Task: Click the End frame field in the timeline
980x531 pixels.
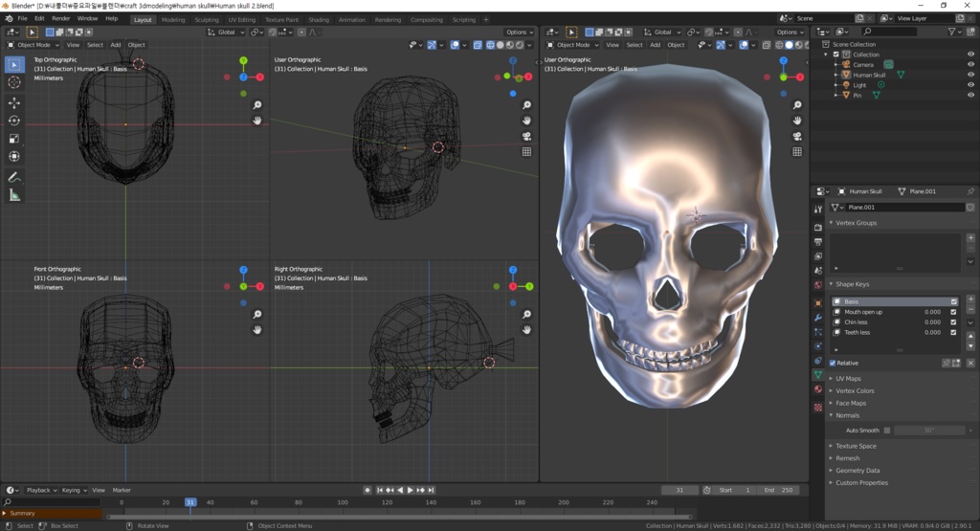Action: pyautogui.click(x=780, y=490)
